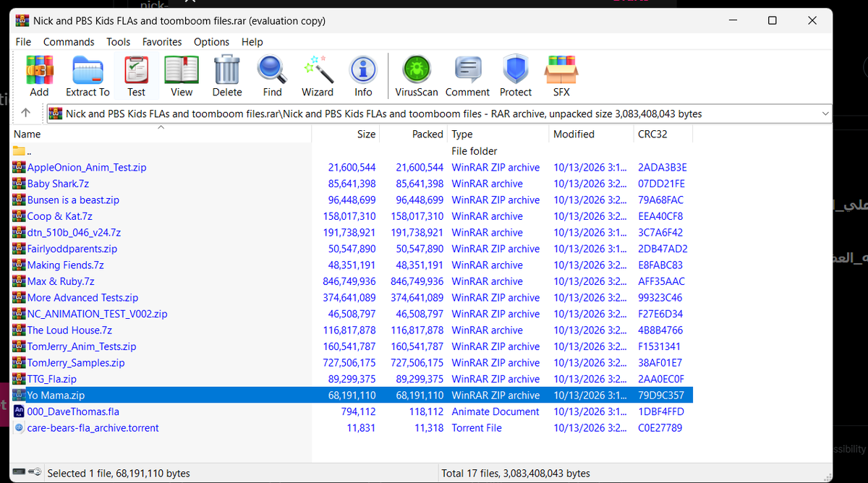
Task: Select the Fairlyoddparents.zip archive
Action: click(352, 249)
